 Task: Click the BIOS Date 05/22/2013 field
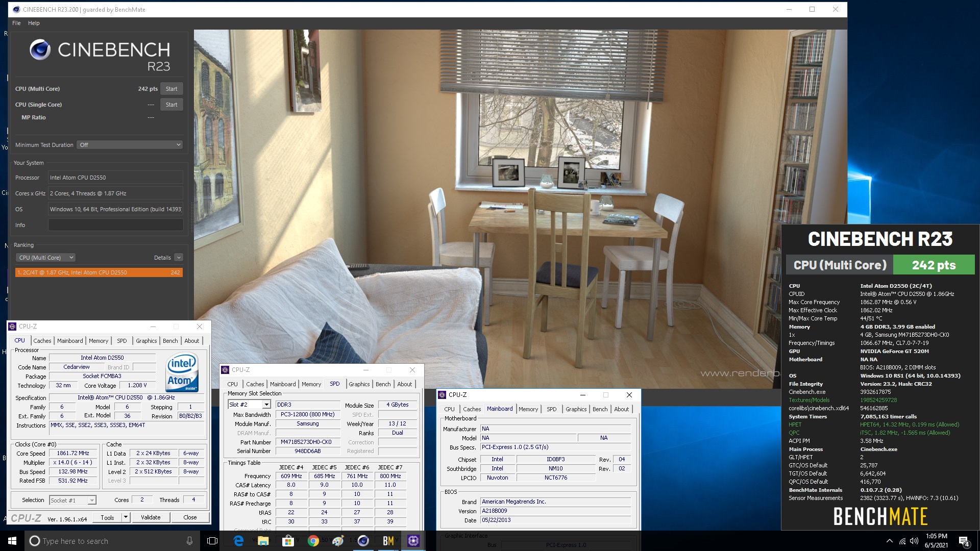click(x=555, y=520)
